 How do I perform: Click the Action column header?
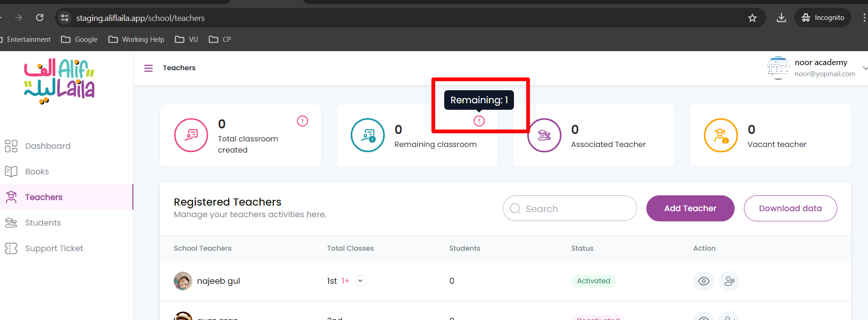(x=704, y=248)
